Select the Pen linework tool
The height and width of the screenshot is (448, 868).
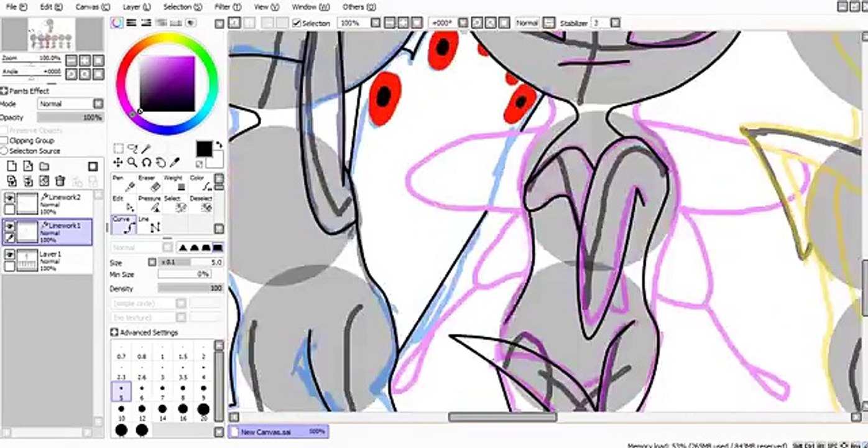click(x=123, y=184)
